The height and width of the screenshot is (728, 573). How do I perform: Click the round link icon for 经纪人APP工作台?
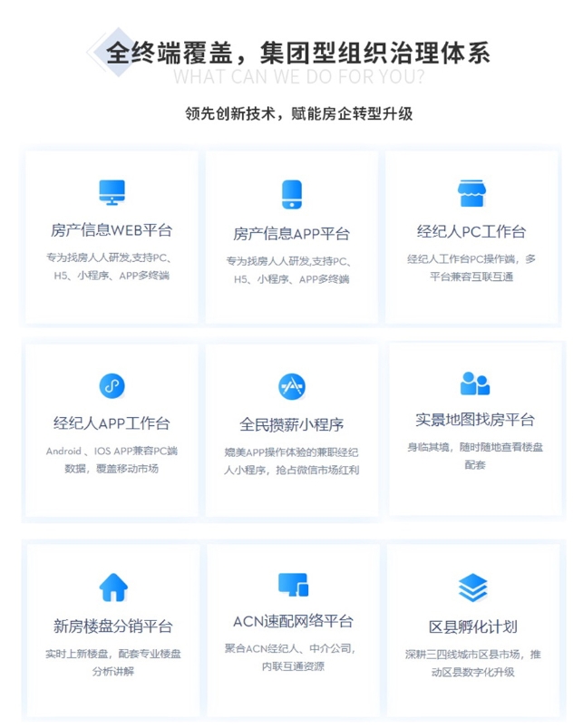pos(112,385)
